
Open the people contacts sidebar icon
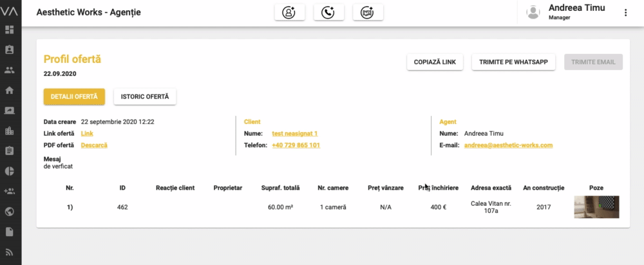(9, 69)
